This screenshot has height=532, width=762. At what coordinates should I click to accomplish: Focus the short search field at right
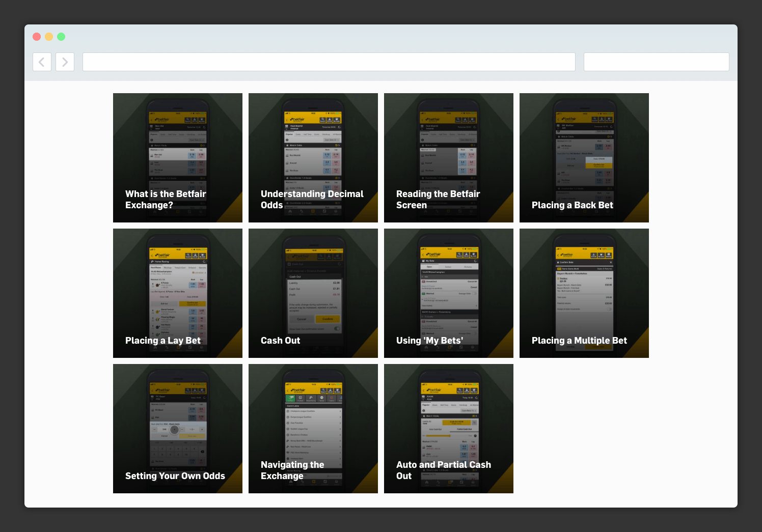coord(656,62)
